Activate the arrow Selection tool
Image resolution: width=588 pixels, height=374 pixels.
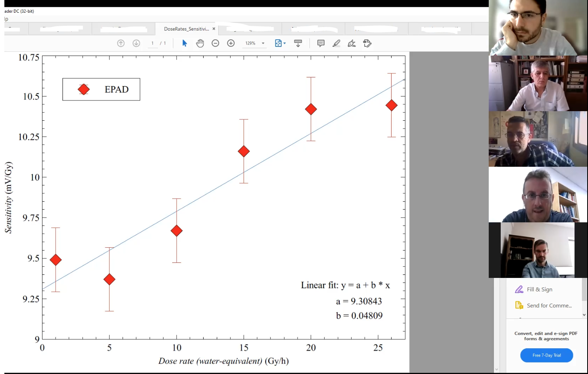[184, 43]
